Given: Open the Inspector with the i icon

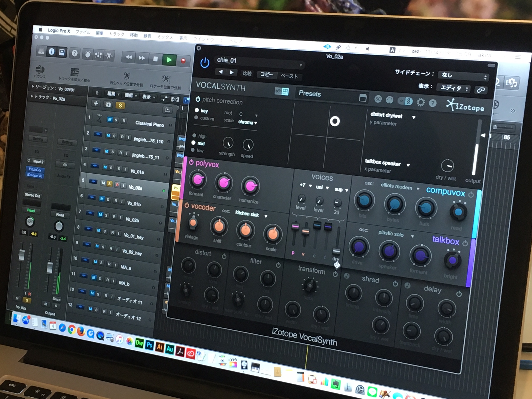Looking at the screenshot, I should point(52,51).
